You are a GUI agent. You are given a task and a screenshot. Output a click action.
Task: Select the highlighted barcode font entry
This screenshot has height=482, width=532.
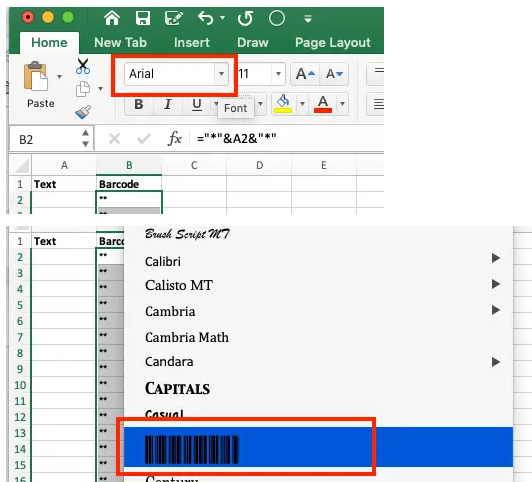(318, 447)
